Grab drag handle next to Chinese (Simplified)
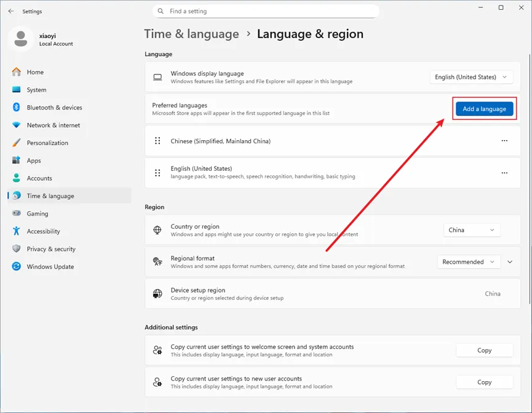Viewport: 532px width, 413px height. [157, 141]
